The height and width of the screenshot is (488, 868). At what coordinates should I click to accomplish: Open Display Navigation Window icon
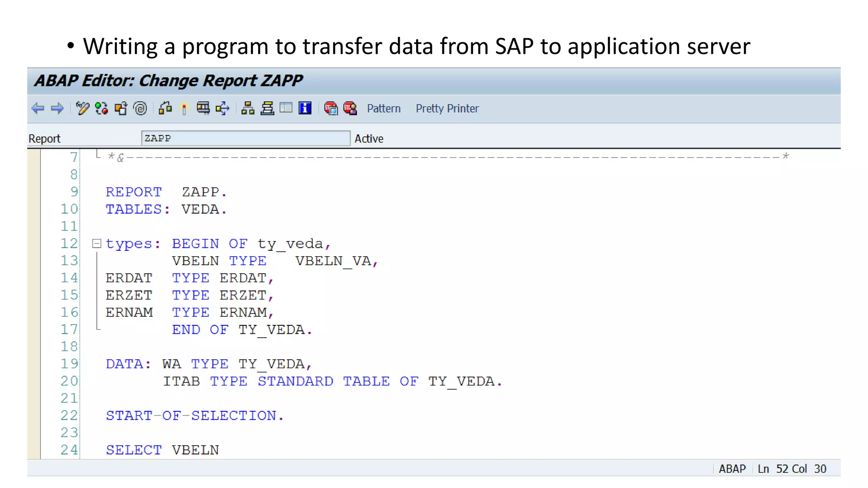(267, 108)
